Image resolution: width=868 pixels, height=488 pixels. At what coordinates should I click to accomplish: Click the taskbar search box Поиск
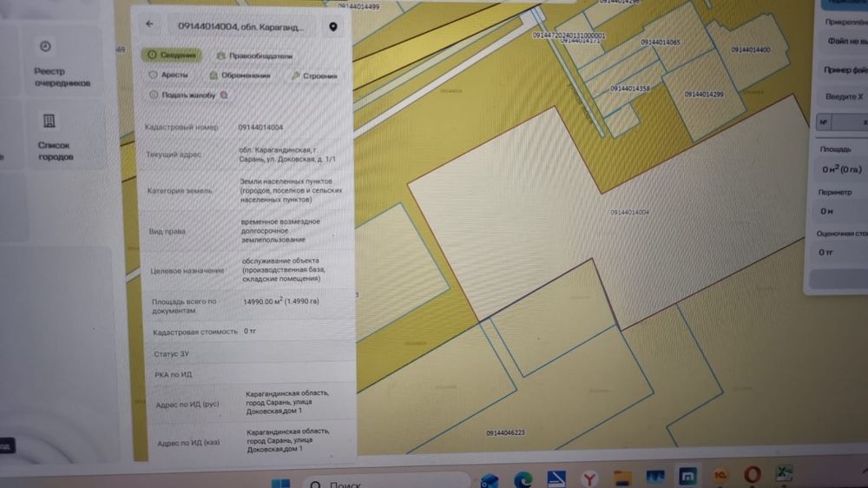pos(386,482)
